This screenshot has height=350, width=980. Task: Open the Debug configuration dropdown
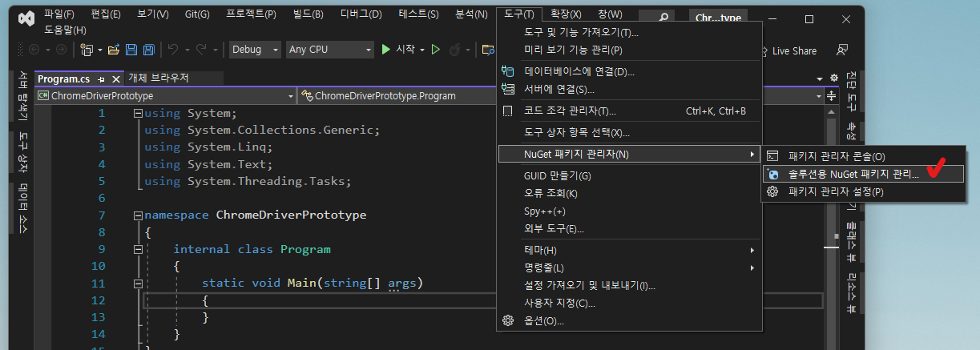tap(255, 50)
